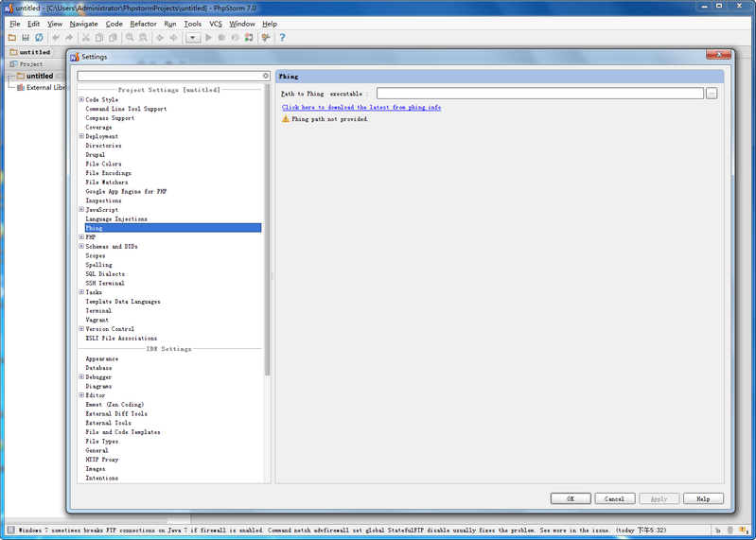The height and width of the screenshot is (540, 756).
Task: Select File and Code Templates setting
Action: 122,431
